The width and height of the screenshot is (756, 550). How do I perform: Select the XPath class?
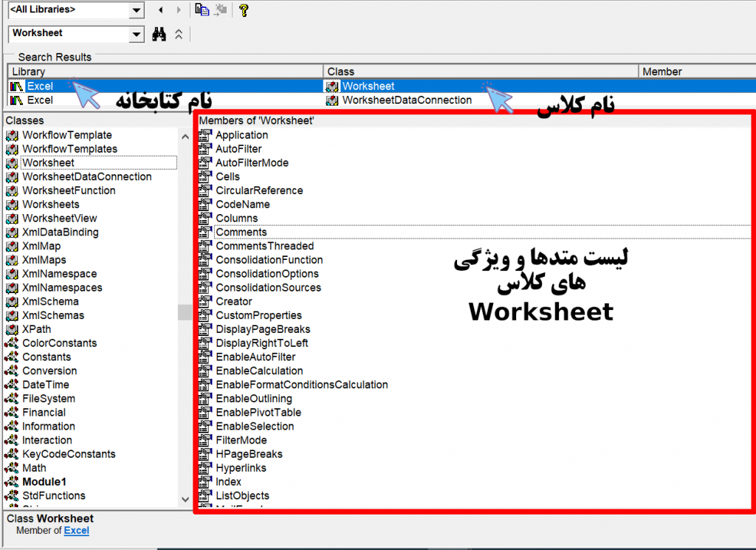pyautogui.click(x=37, y=329)
